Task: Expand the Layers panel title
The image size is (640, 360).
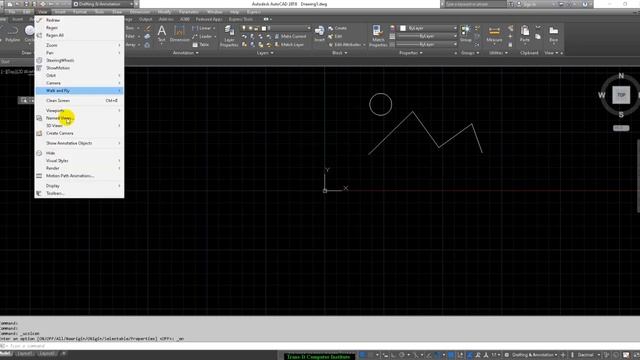Action: pos(265,53)
